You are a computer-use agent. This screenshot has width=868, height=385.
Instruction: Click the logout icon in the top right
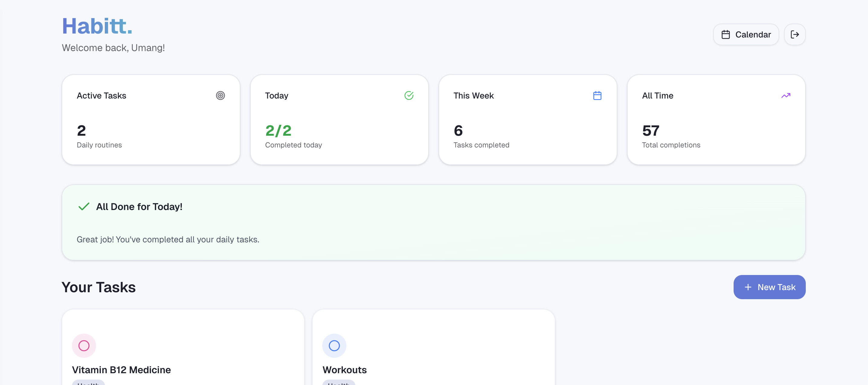pyautogui.click(x=795, y=34)
